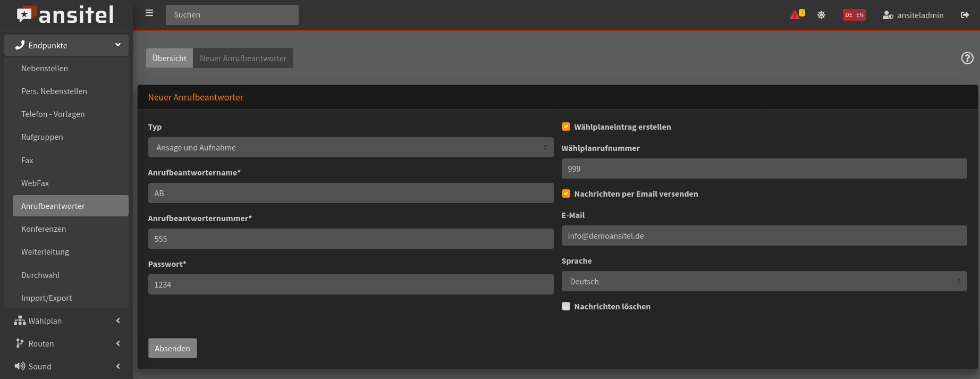Click the Suchen search field
This screenshot has height=379, width=980.
click(232, 15)
